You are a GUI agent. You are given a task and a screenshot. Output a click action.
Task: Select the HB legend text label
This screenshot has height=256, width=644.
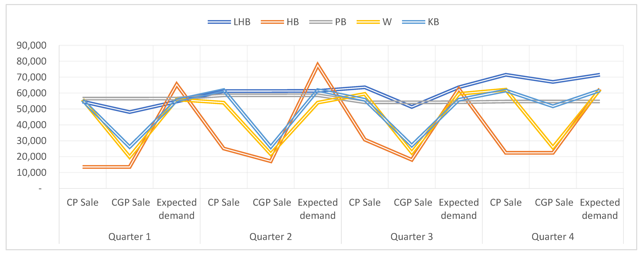[292, 22]
